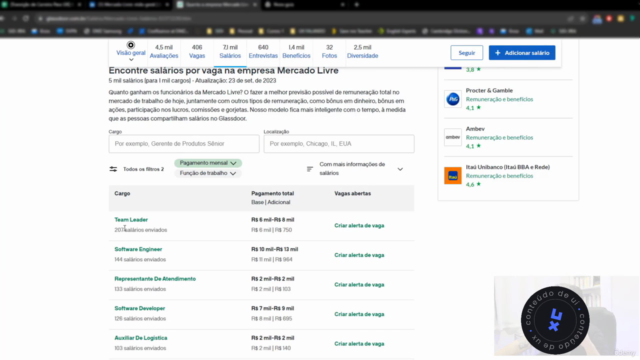
Task: Open the Mail bookmark
Action: (535, 31)
